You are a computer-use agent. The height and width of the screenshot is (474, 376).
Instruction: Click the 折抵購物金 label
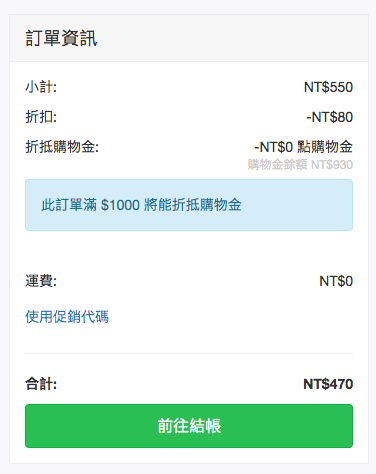(x=62, y=147)
